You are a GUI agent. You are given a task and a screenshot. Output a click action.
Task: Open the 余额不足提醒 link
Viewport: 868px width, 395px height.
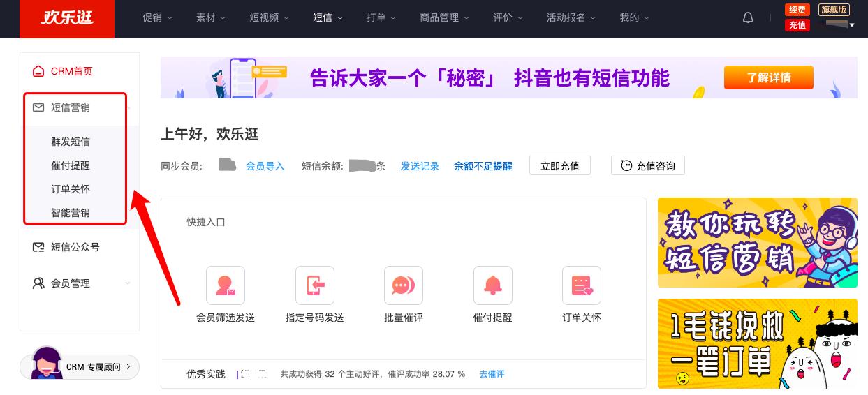pyautogui.click(x=483, y=166)
